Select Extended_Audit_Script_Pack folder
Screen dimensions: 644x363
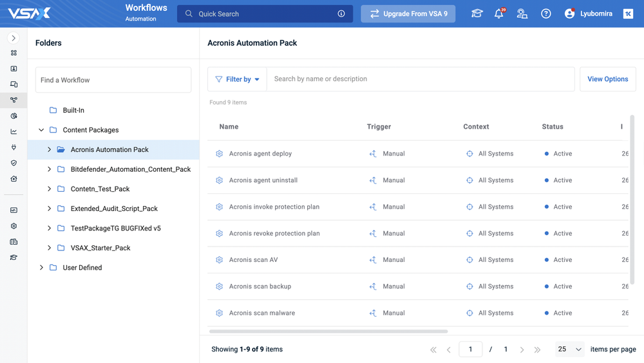[114, 209]
